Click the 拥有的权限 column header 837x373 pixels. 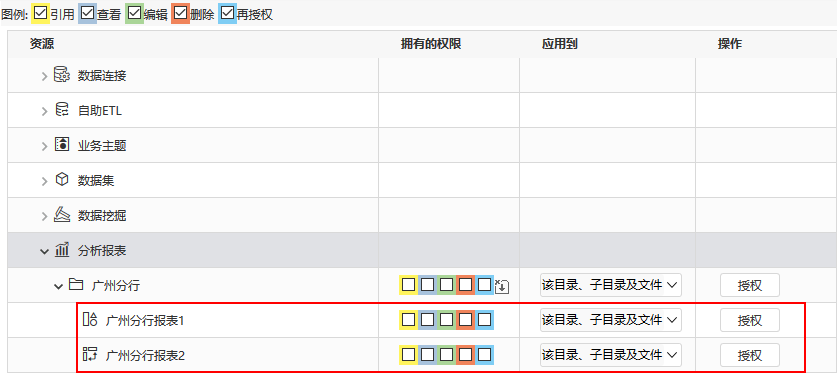point(431,44)
